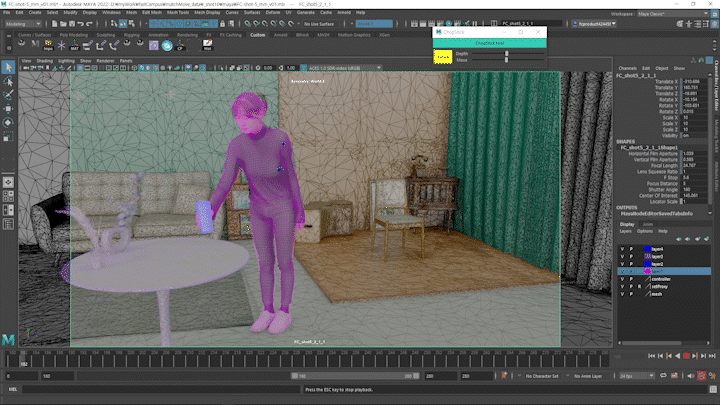This screenshot has width=720, height=405.
Task: Toggle visibility V of layer2
Action: [x=622, y=264]
